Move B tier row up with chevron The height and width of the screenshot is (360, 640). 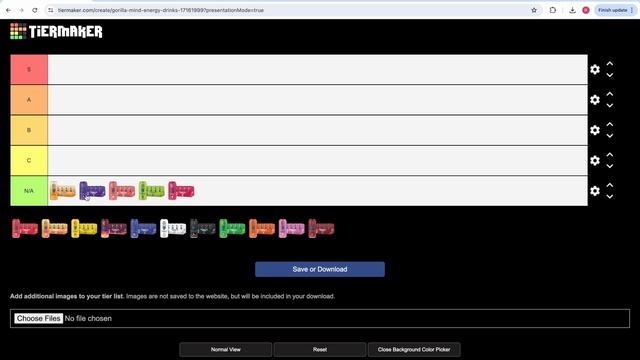(x=609, y=124)
